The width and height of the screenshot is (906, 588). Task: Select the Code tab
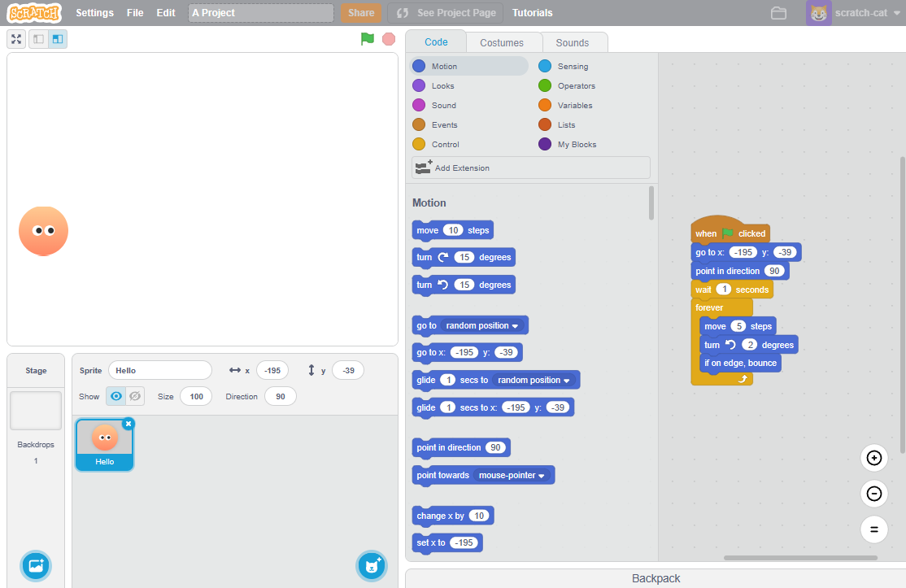point(436,42)
